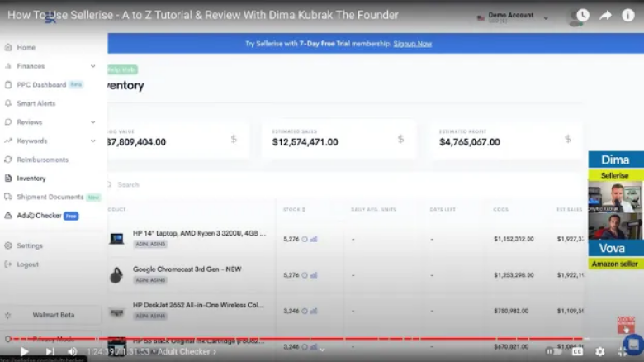Open the video player settings gear
The height and width of the screenshot is (362, 644).
[600, 351]
